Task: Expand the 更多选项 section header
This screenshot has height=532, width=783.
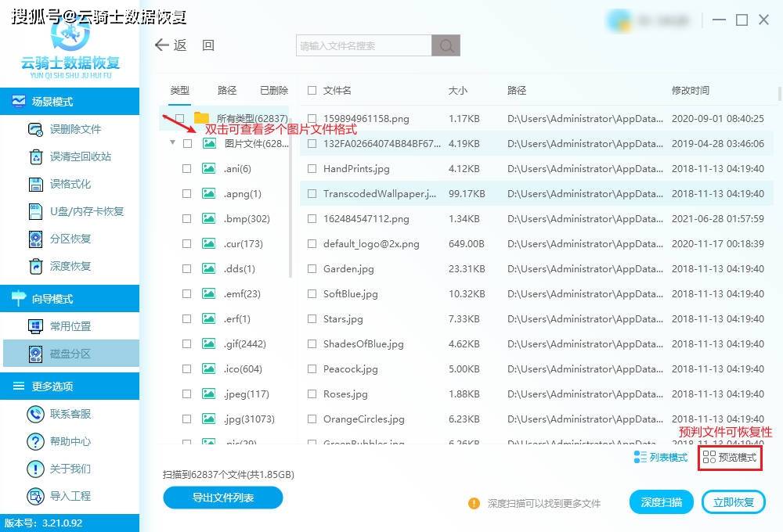Action: tap(70, 386)
